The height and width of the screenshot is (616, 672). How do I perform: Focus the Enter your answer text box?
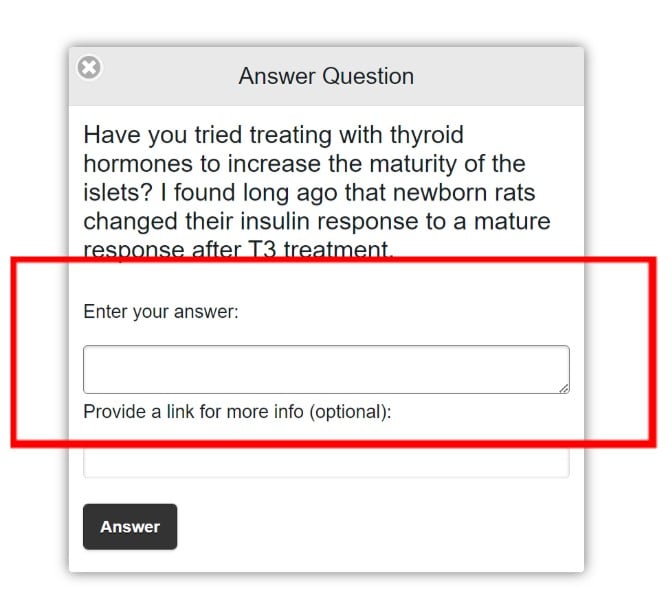pos(326,369)
